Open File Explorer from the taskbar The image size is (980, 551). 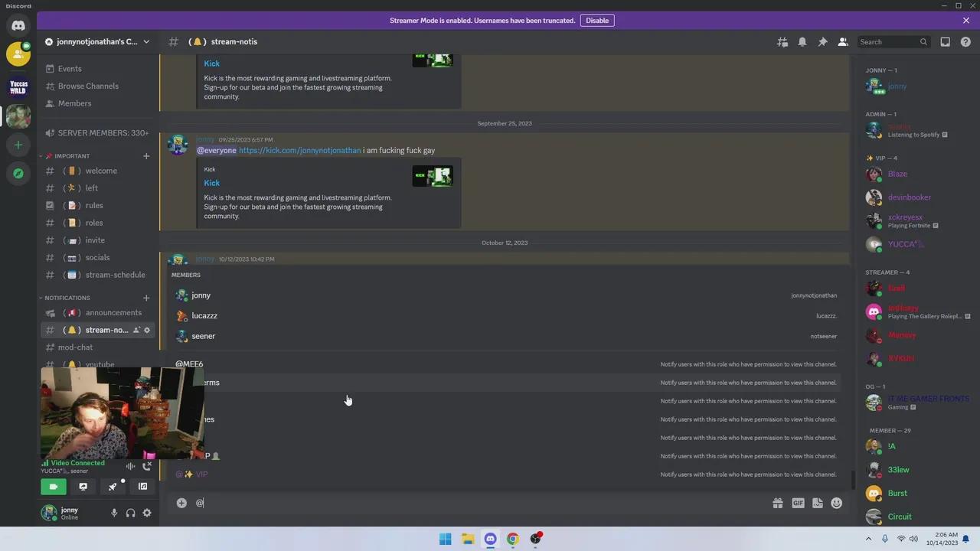(x=468, y=539)
